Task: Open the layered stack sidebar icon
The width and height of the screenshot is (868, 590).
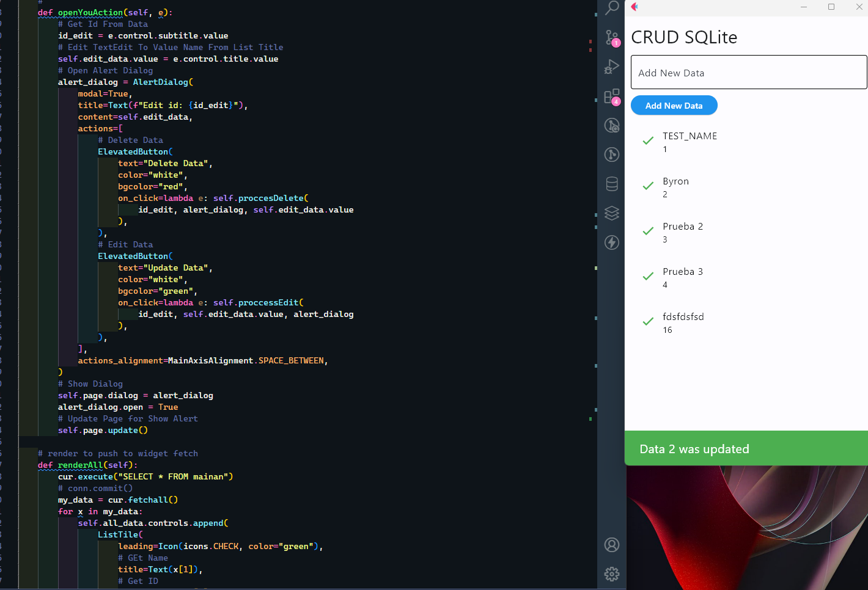Action: (611, 213)
